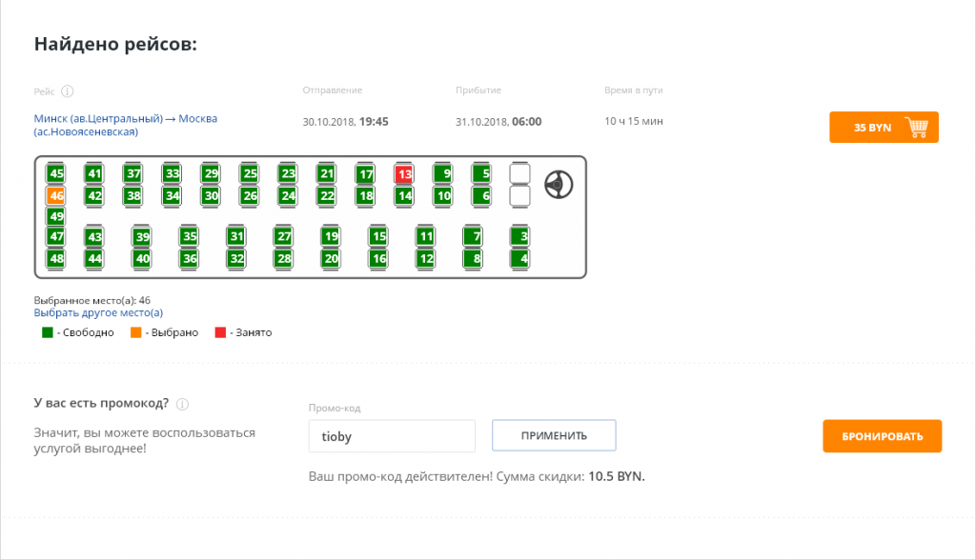The image size is (976, 560).
Task: Click the discount amount 10.5 BYN
Action: 617,476
